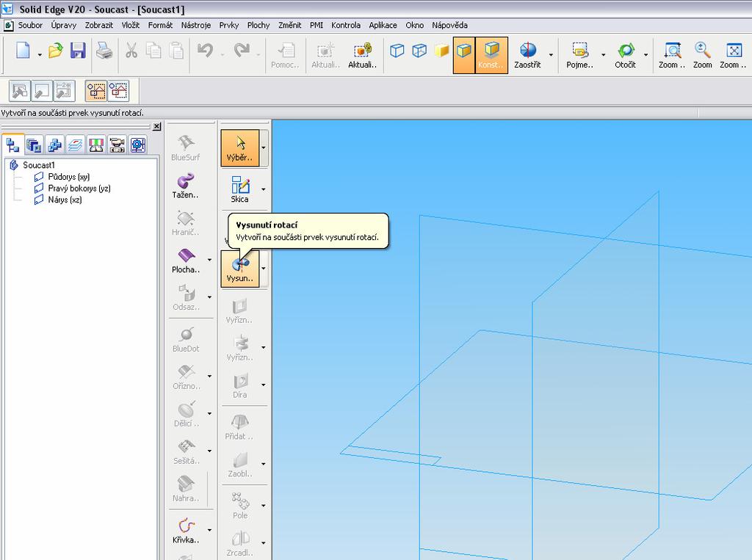The height and width of the screenshot is (560, 752).
Task: Switch to feature PathFinder tree tab
Action: 12,145
